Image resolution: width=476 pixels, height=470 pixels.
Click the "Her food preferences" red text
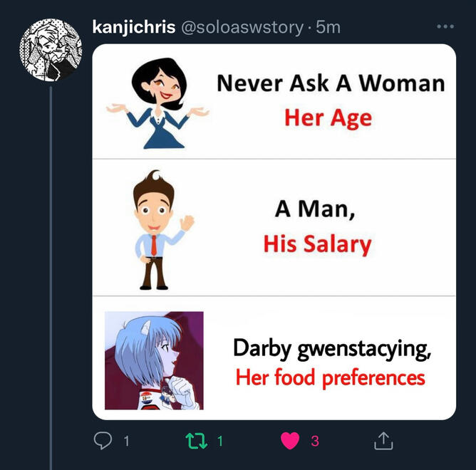click(330, 377)
